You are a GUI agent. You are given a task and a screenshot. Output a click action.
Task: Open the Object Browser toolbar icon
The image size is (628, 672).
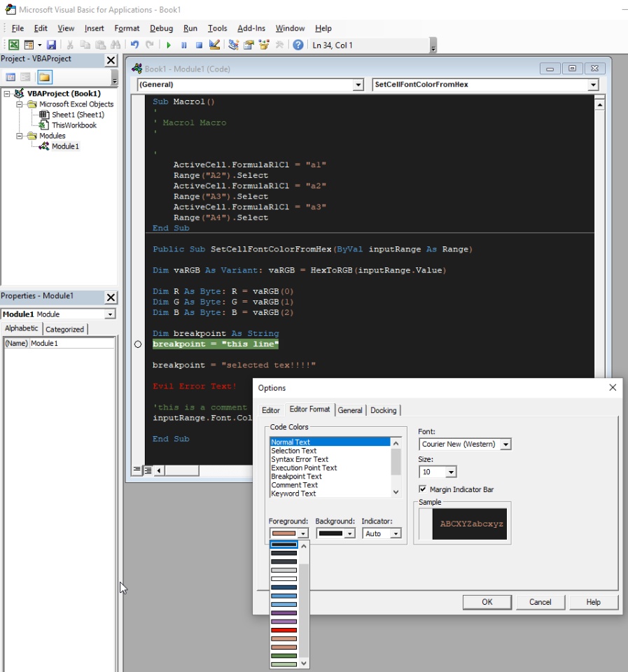pyautogui.click(x=264, y=45)
